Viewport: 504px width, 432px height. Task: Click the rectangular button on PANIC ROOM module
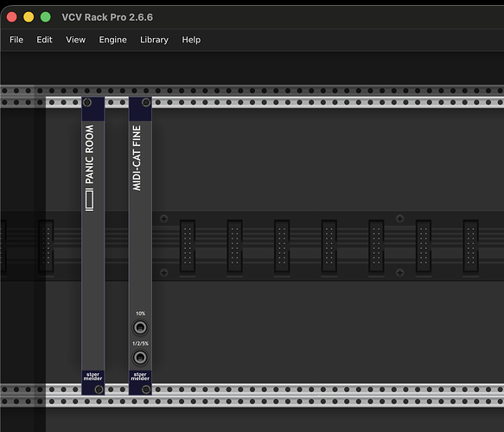[89, 200]
